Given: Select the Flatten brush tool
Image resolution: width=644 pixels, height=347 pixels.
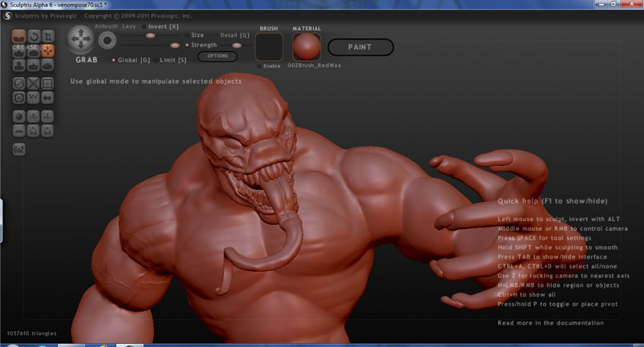Looking at the screenshot, I should (x=34, y=51).
